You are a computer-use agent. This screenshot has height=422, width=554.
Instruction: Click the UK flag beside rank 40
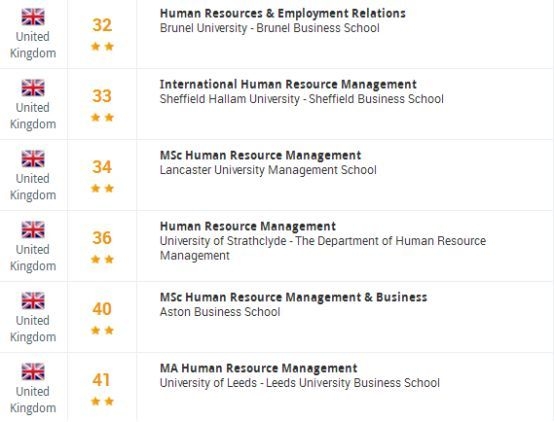click(x=33, y=301)
